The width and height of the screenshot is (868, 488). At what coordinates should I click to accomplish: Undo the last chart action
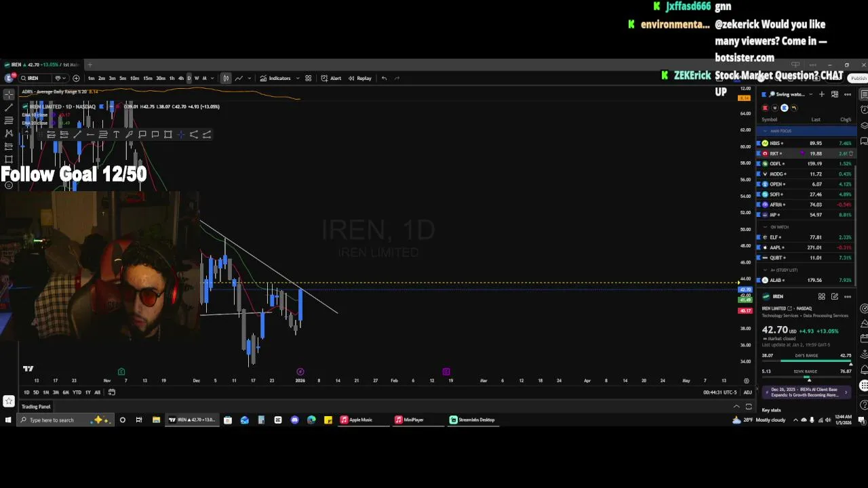pyautogui.click(x=384, y=78)
